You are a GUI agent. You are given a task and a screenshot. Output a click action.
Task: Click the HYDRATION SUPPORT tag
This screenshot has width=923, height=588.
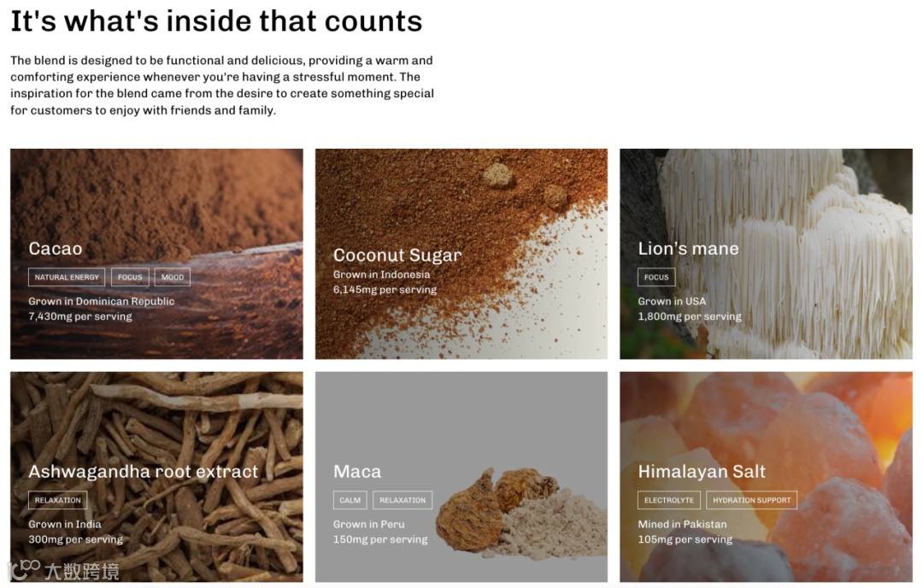point(752,500)
